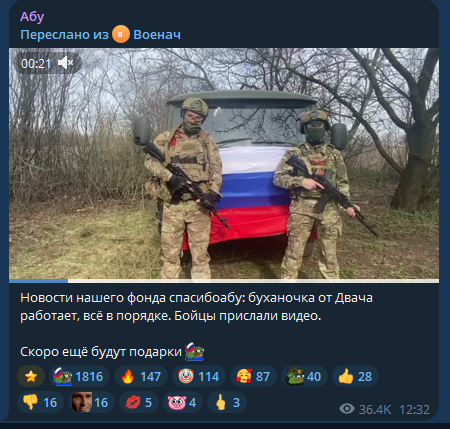Image resolution: width=450 pixels, height=429 pixels.
Task: Unmute the video via the muted speaker icon
Action: [66, 63]
